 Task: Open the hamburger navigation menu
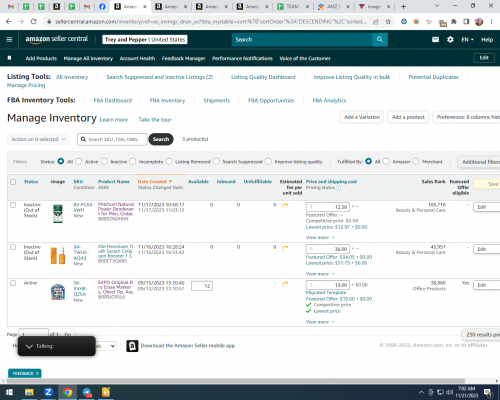[x=9, y=40]
